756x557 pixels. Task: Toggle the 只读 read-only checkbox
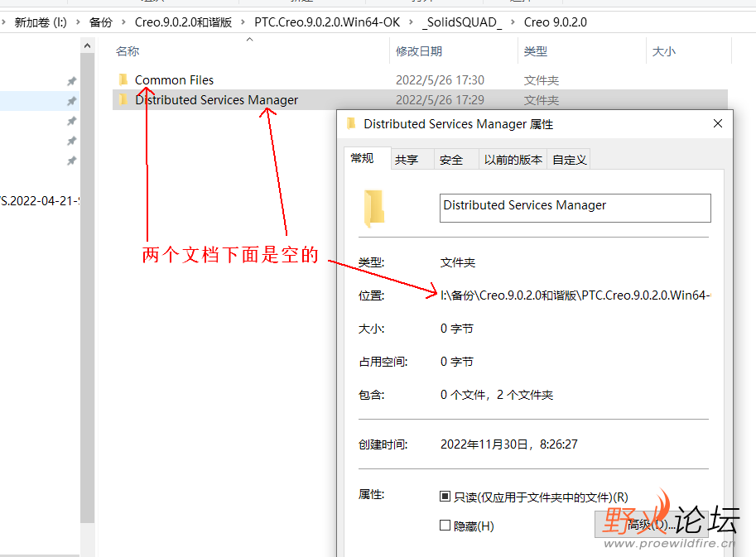[x=445, y=497]
